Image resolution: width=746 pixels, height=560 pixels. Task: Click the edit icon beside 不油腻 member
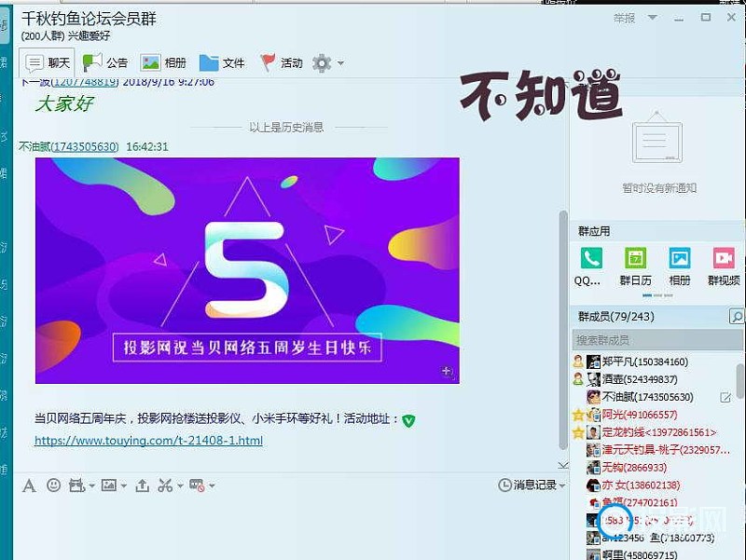tap(725, 398)
